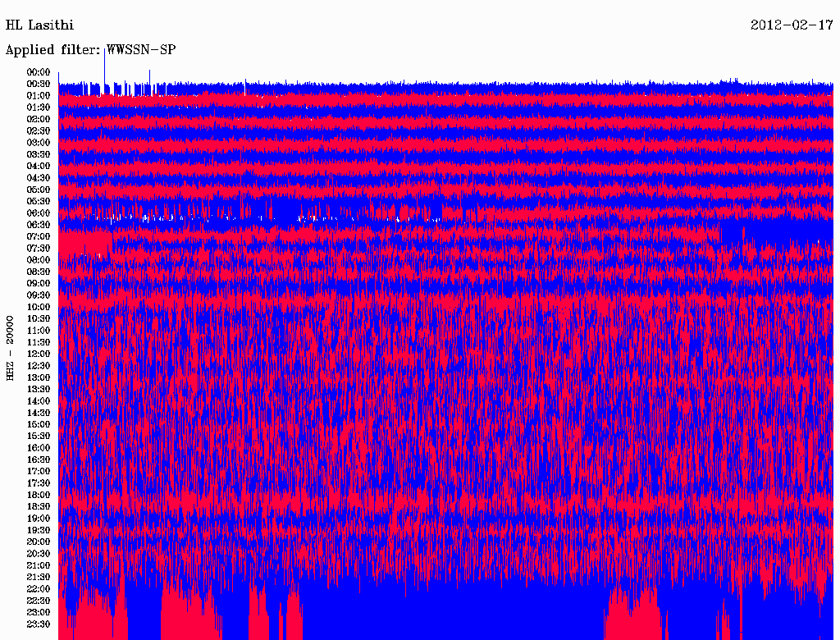
Task: Click the 21:30 time label
Action: point(39,578)
